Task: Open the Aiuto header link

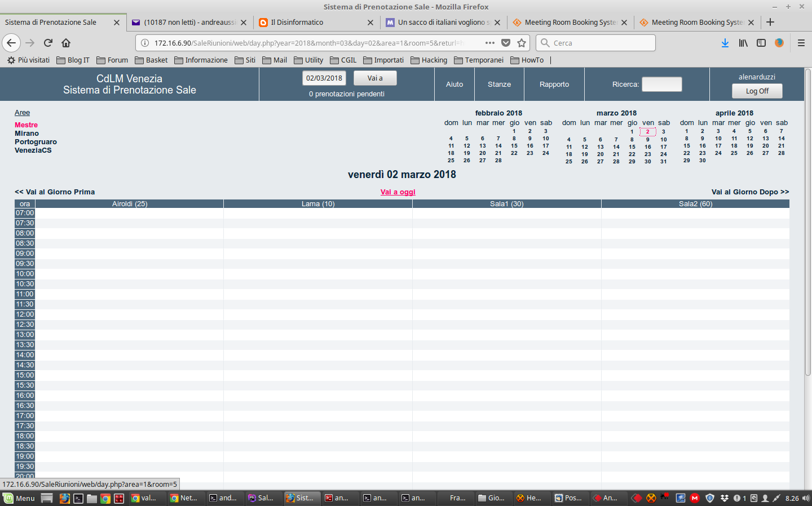Action: [x=454, y=85]
